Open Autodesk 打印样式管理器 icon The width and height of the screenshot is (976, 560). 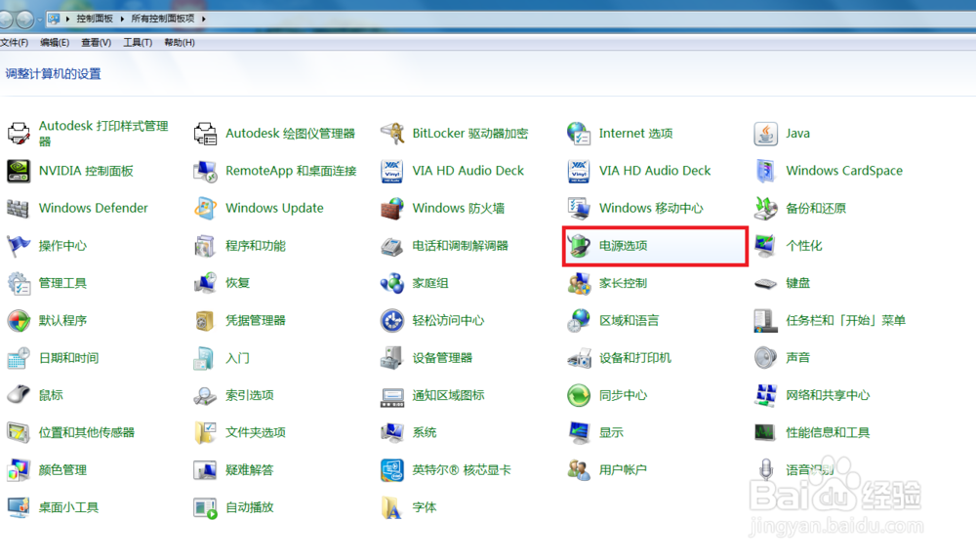[x=19, y=133]
